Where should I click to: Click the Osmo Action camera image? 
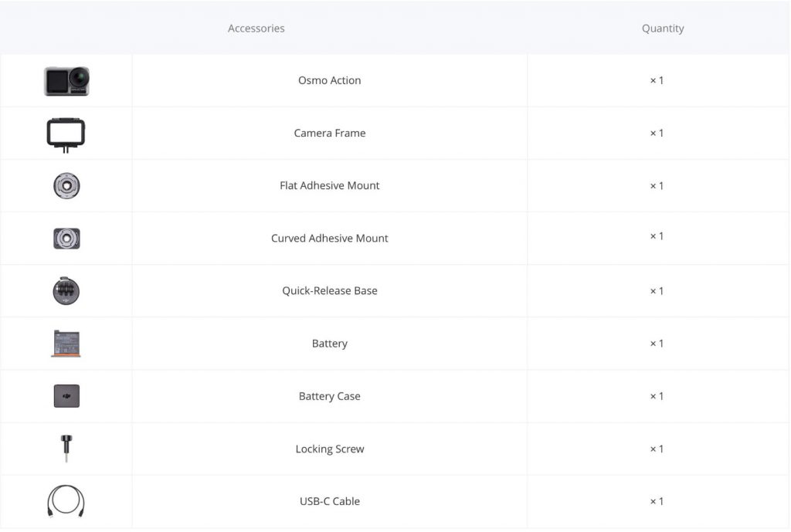[x=66, y=80]
